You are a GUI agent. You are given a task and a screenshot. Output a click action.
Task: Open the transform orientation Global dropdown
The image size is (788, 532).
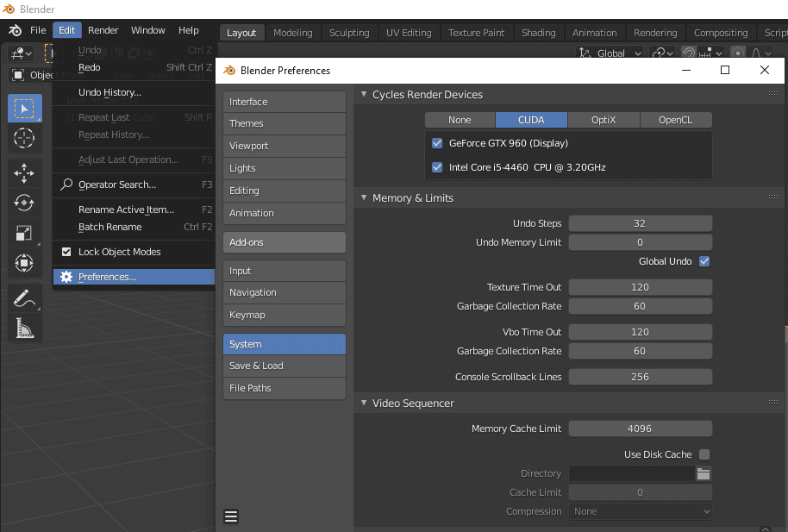point(610,52)
